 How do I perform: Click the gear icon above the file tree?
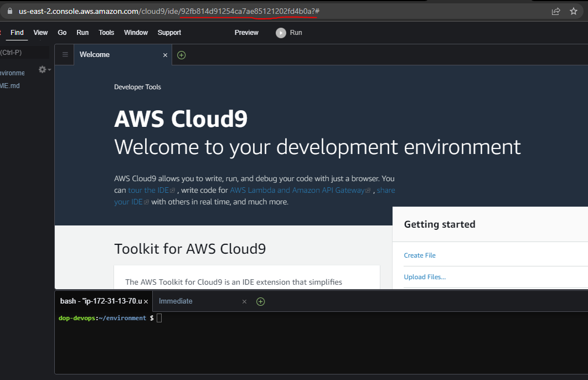pyautogui.click(x=42, y=69)
